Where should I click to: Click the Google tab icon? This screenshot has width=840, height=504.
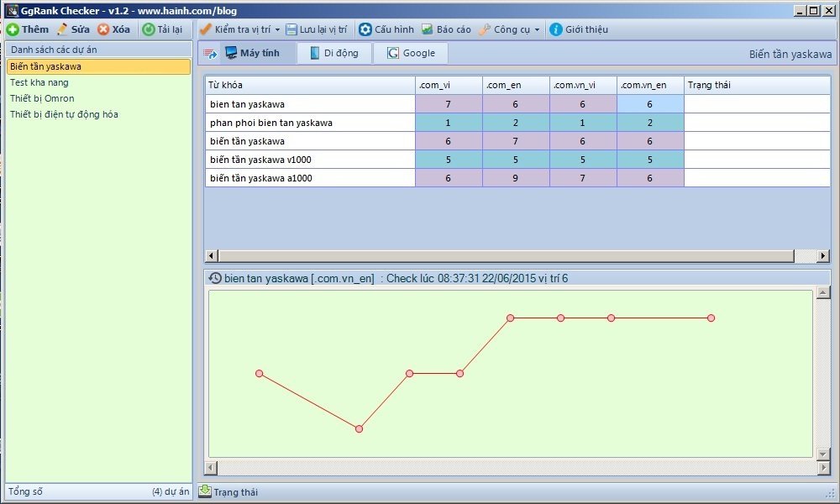pyautogui.click(x=392, y=53)
